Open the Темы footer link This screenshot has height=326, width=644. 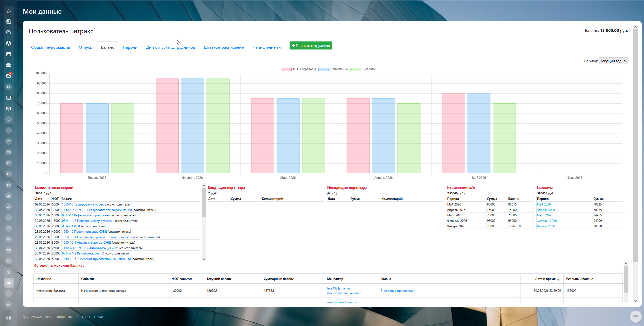pyautogui.click(x=86, y=317)
